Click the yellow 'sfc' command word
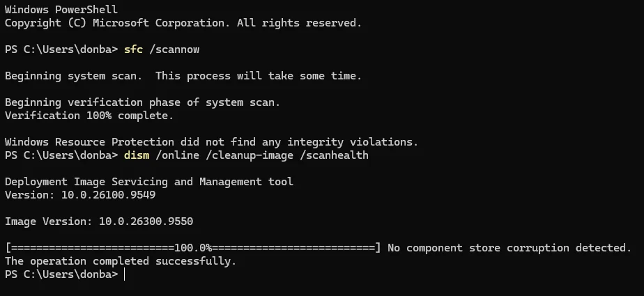Screen dimensions: 644x296 (x=133, y=49)
